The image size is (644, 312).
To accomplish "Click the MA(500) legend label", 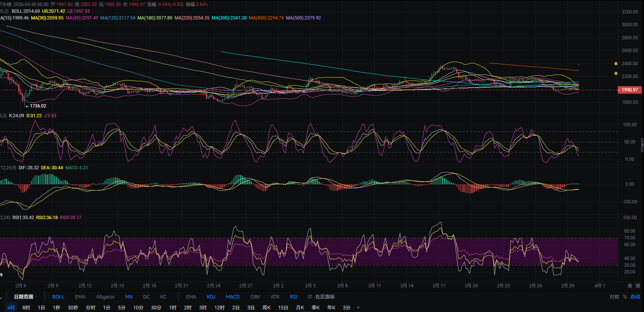I will (x=303, y=18).
